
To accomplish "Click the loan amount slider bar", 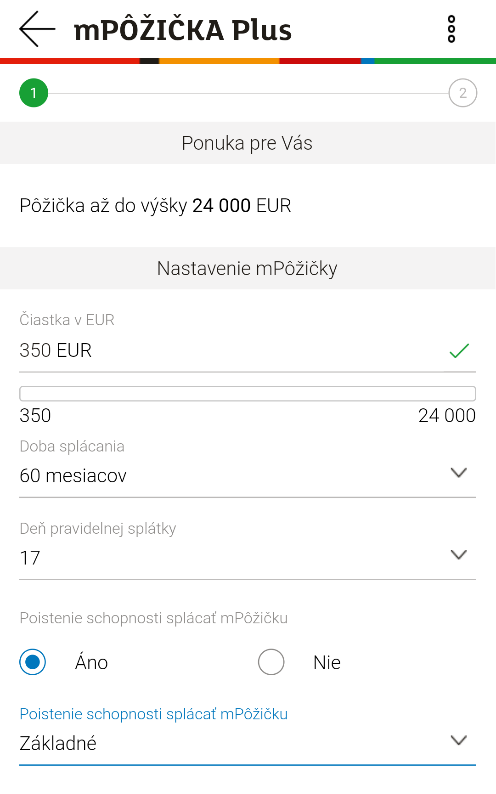I will pyautogui.click(x=247, y=393).
